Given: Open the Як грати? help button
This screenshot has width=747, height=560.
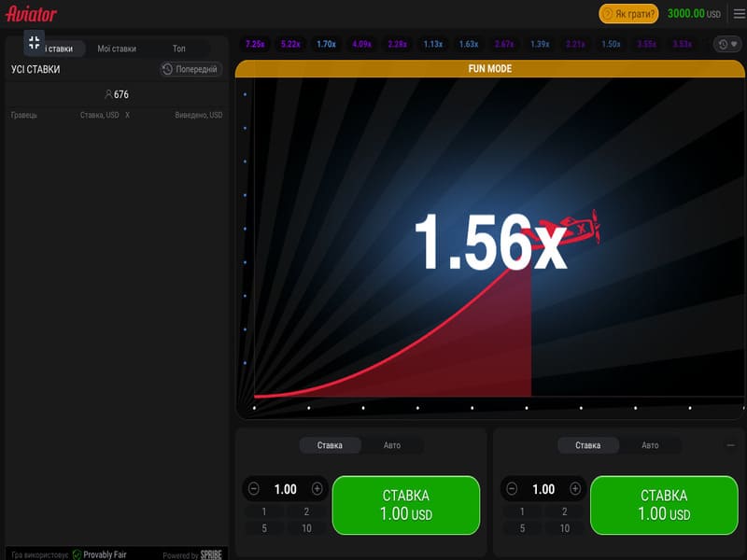Looking at the screenshot, I should tap(629, 14).
